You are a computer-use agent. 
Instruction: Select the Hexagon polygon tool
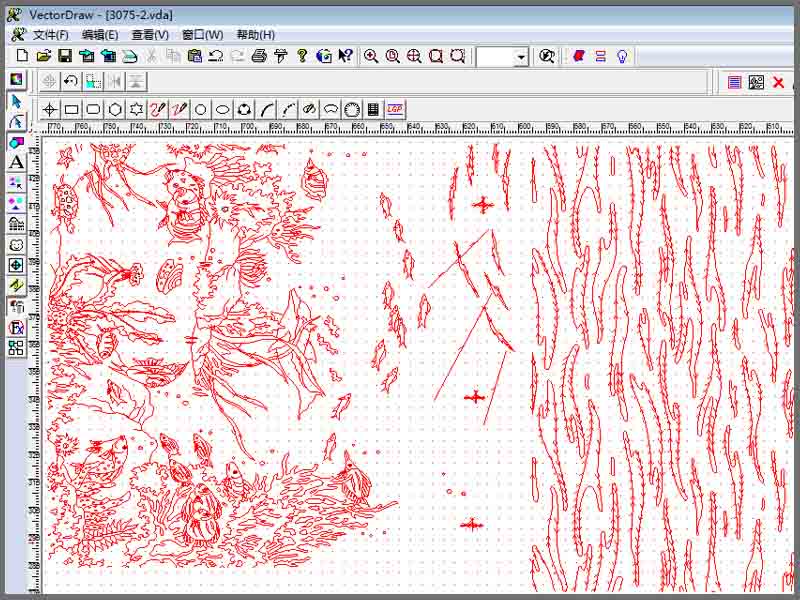point(115,109)
